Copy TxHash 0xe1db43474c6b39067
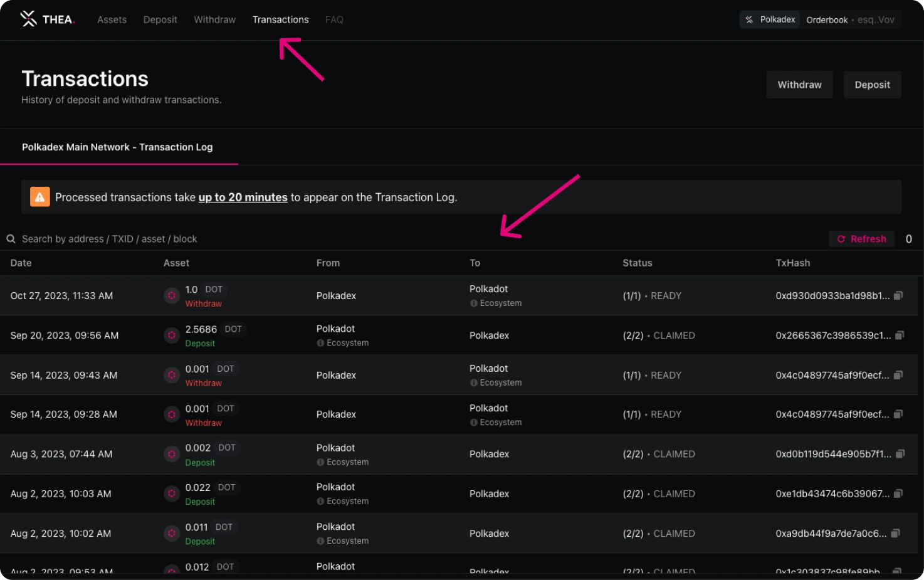This screenshot has width=924, height=580. [898, 493]
